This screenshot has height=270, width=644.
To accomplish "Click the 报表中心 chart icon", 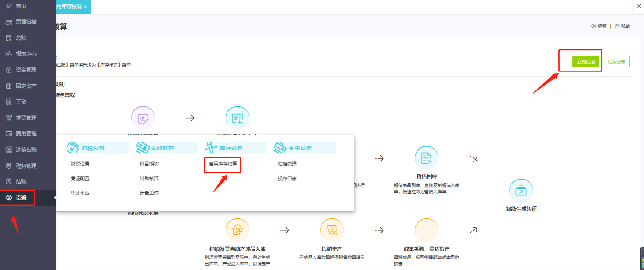I will pyautogui.click(x=8, y=54).
